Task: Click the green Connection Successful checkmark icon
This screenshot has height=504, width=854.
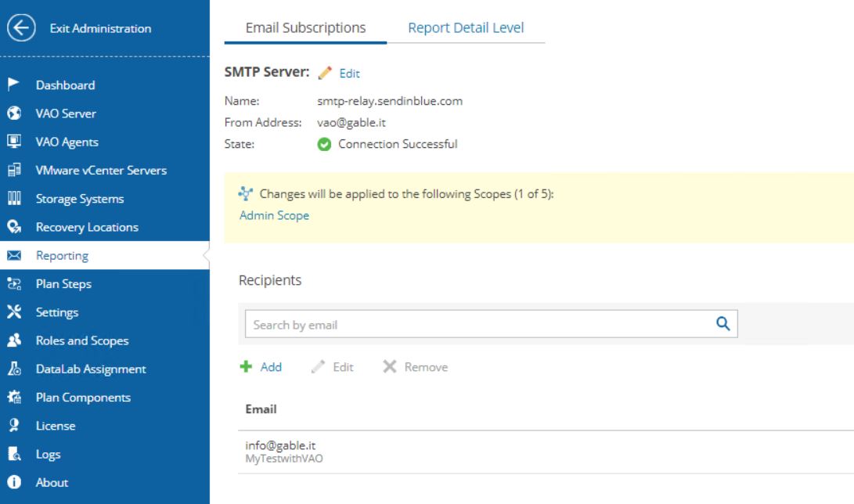Action: (324, 144)
